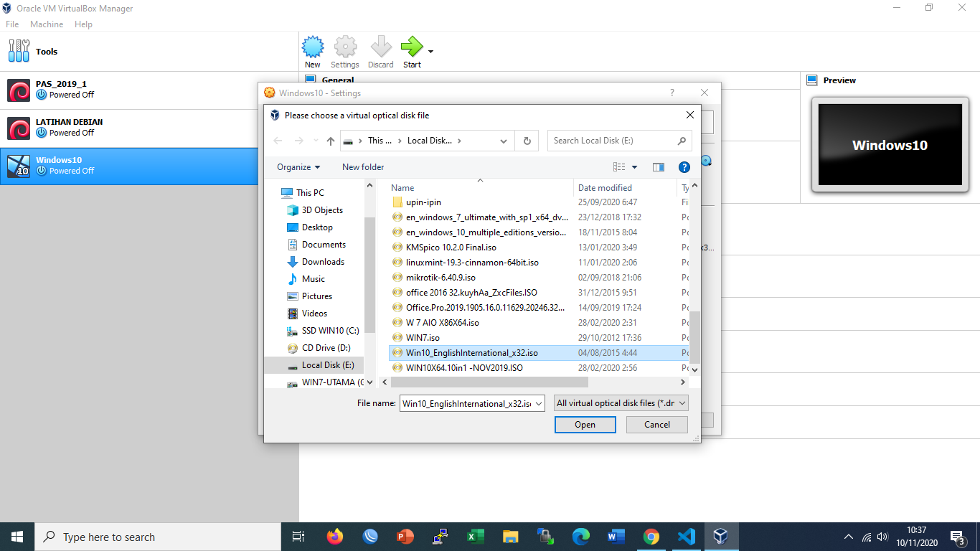Go up one folder level
980x551 pixels.
331,141
